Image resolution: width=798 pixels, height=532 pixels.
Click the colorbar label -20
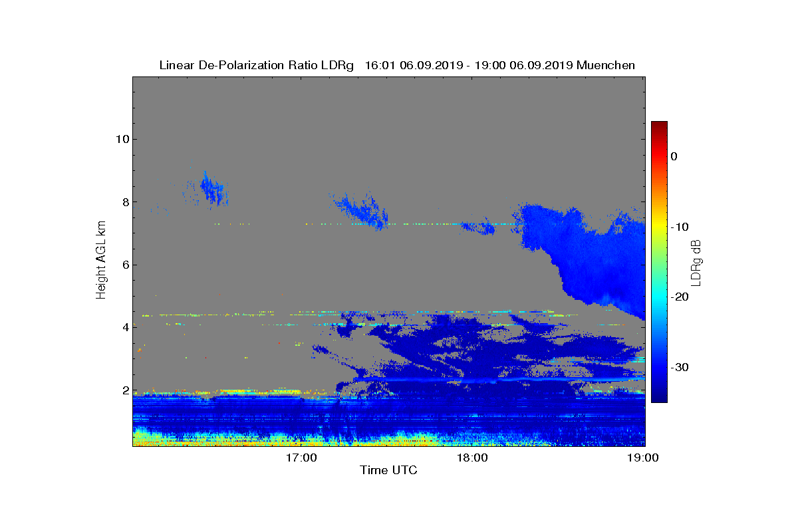click(679, 297)
